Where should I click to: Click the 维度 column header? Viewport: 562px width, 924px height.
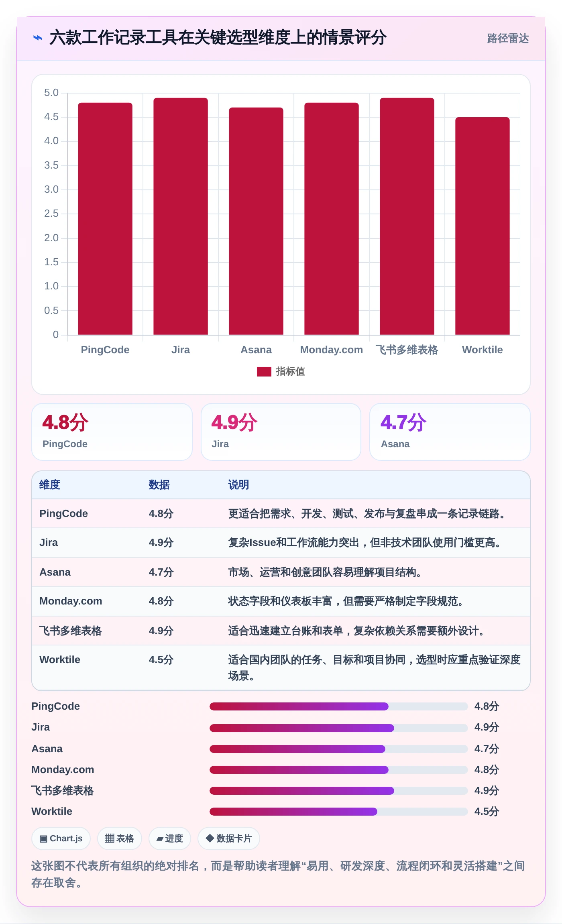click(50, 485)
